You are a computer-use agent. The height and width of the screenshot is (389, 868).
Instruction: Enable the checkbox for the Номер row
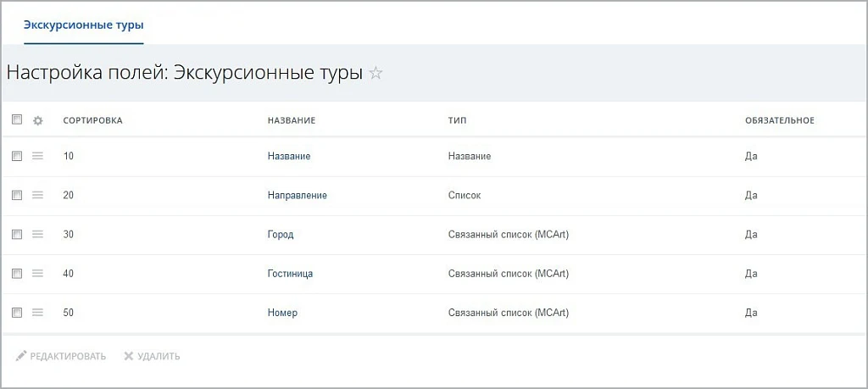coord(17,313)
